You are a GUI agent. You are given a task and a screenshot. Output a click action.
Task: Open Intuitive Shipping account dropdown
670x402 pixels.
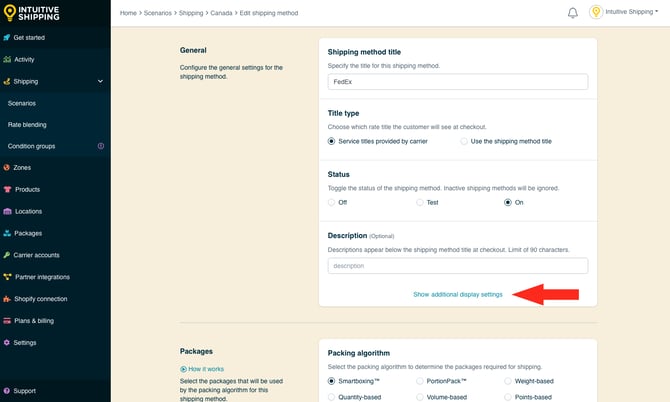pyautogui.click(x=632, y=12)
